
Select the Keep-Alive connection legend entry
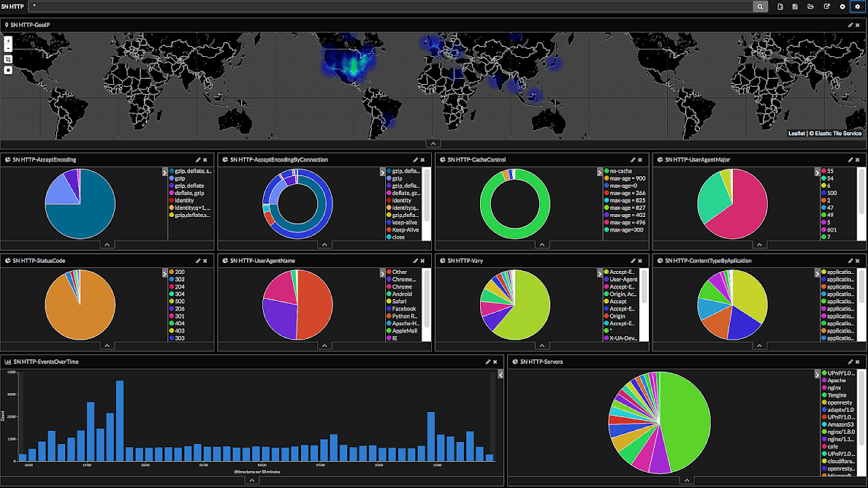pyautogui.click(x=401, y=230)
